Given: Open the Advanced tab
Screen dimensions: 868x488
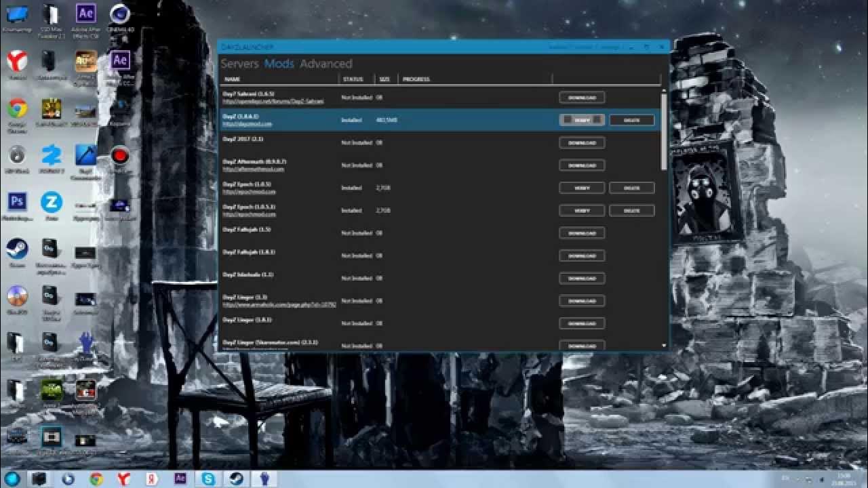Looking at the screenshot, I should coord(326,64).
